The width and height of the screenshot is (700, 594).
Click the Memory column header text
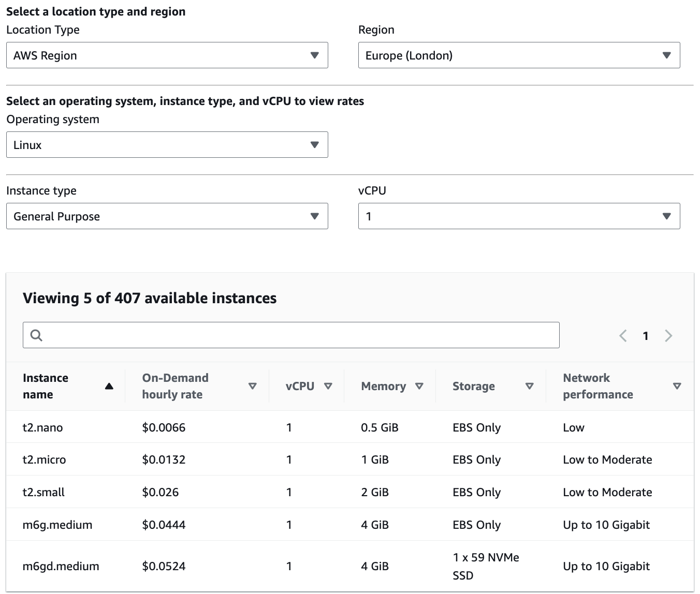click(x=384, y=386)
